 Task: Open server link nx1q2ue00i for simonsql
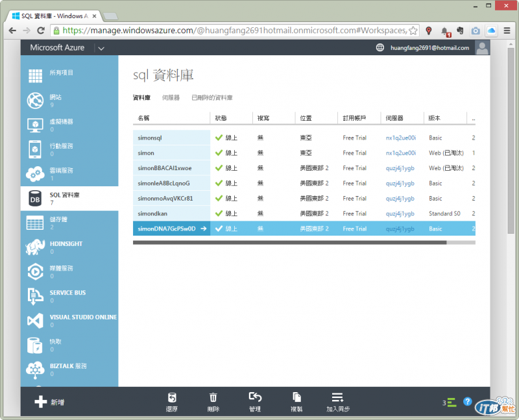(401, 138)
